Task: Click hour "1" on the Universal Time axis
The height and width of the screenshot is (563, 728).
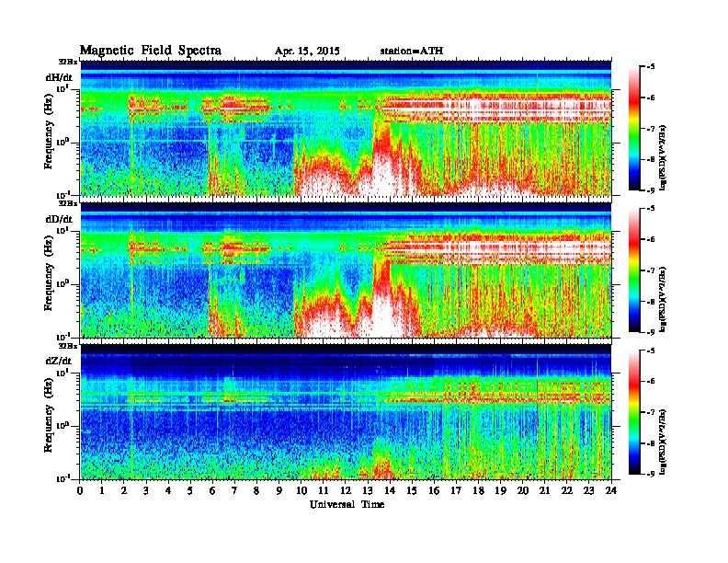Action: tap(102, 491)
